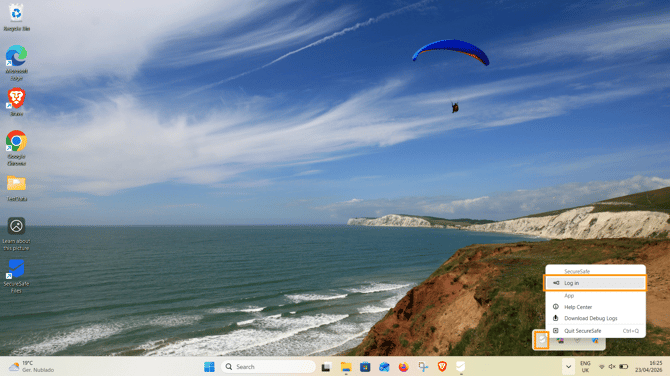This screenshot has width=670, height=376.
Task: Click the muted volume tray icon
Action: [612, 367]
